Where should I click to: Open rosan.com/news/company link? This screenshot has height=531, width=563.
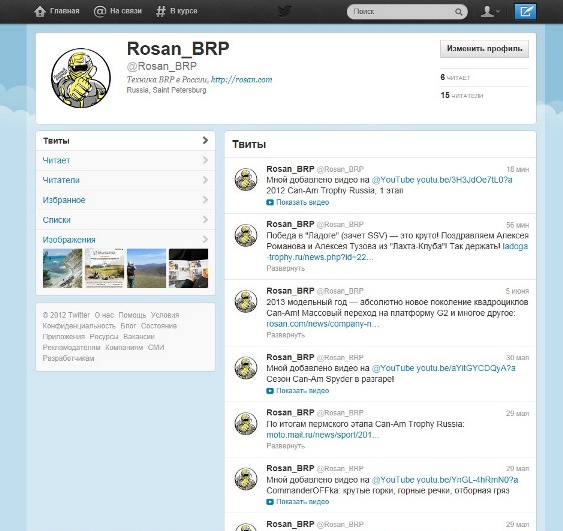(x=323, y=324)
